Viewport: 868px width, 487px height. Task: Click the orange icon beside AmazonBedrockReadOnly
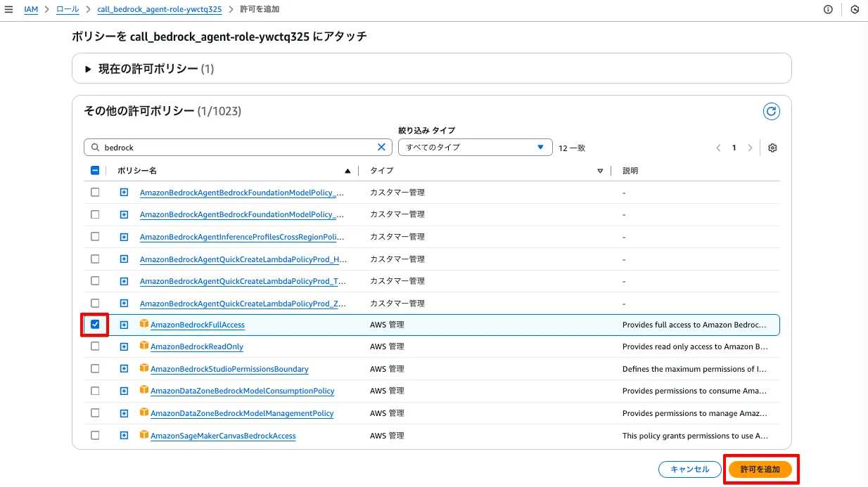tap(144, 346)
